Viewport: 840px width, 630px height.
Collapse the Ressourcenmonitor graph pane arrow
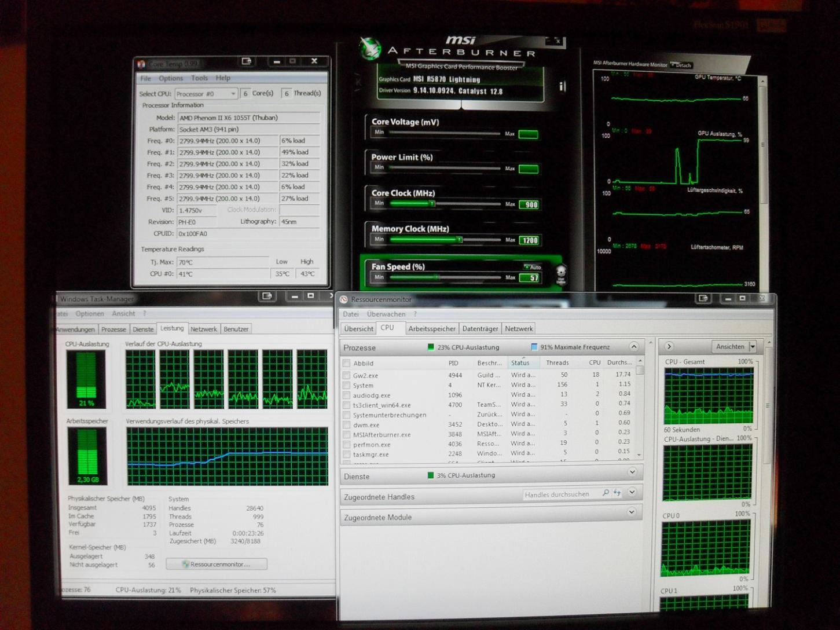tap(669, 346)
